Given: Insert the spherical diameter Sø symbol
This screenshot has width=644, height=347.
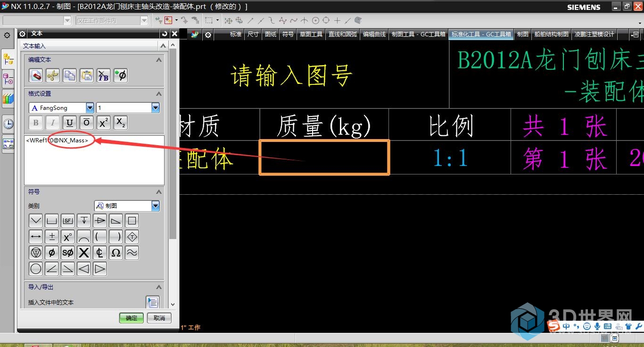Looking at the screenshot, I should tap(68, 253).
